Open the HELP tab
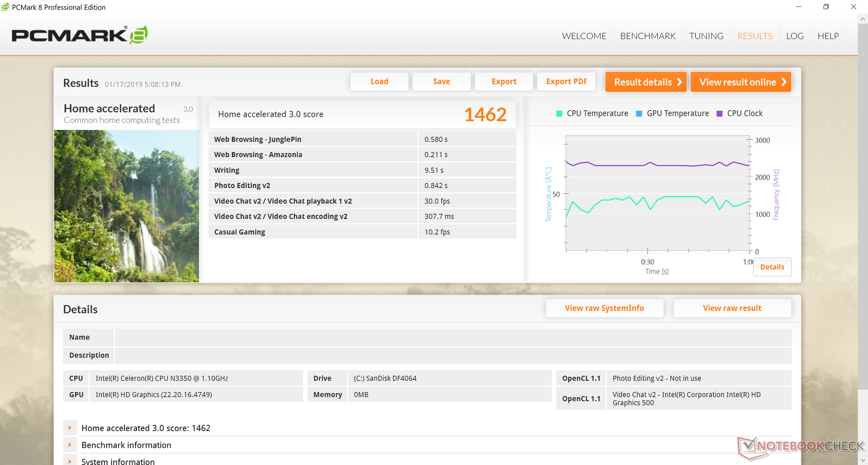This screenshot has height=465, width=868. click(828, 36)
